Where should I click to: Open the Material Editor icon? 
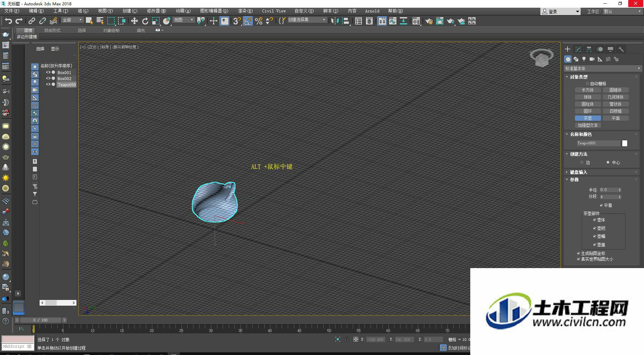click(x=416, y=21)
